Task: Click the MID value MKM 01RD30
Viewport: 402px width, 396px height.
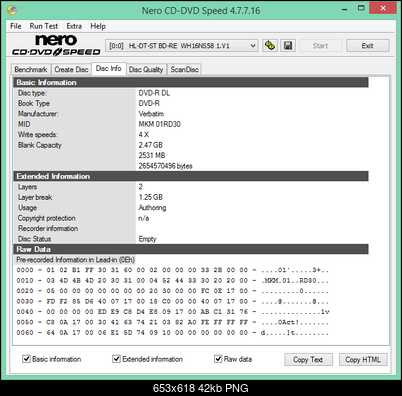Action: 160,124
